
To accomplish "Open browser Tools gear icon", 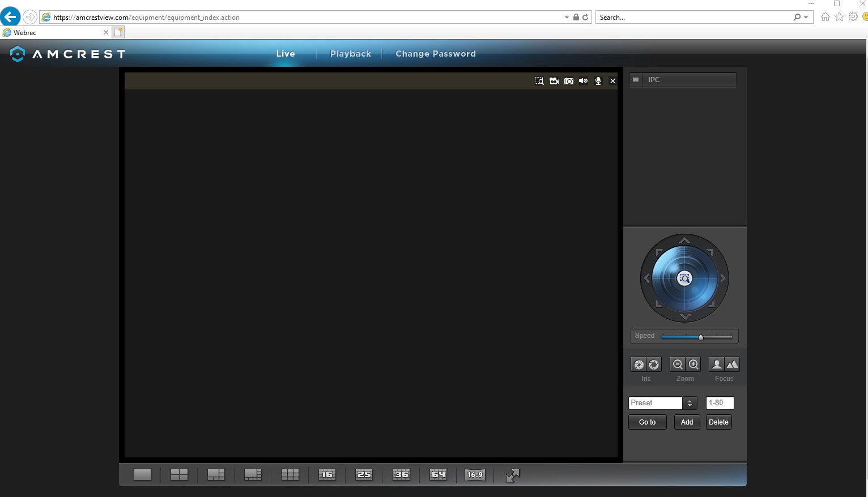I will (853, 17).
